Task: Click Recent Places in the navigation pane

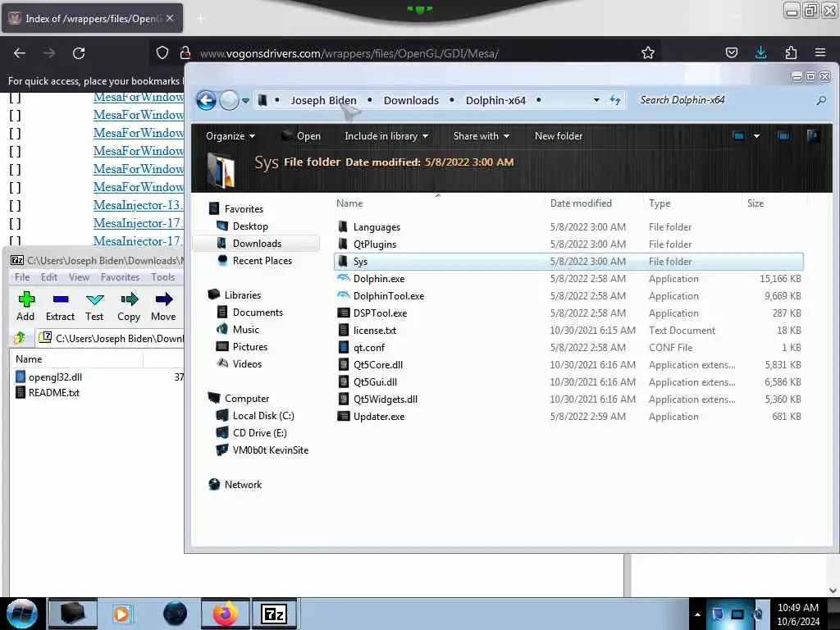Action: (x=262, y=260)
